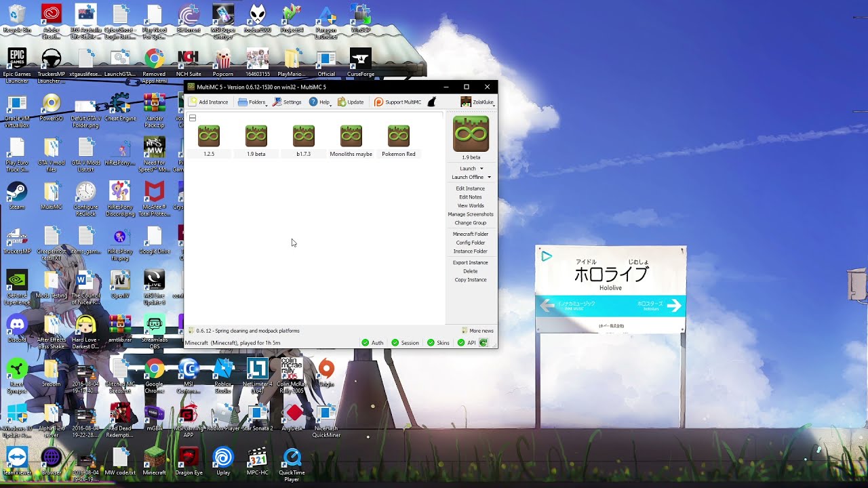Open the Minecraft Folder
The image size is (868, 488).
(x=471, y=234)
